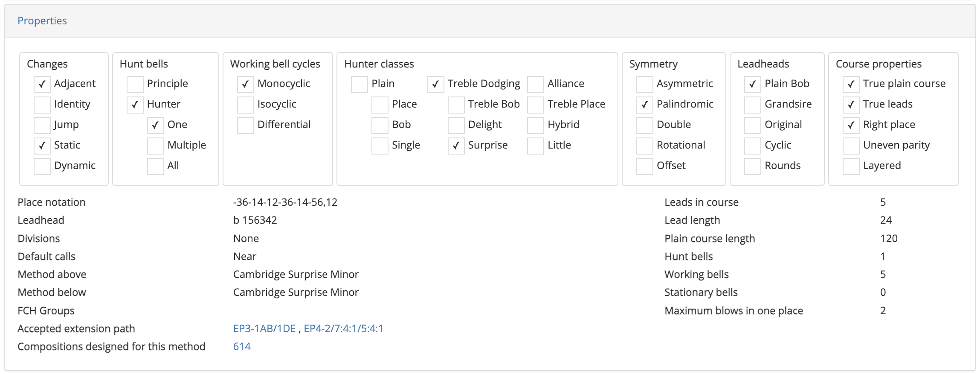This screenshot has width=980, height=374.
Task: Check the Treble Bob checkbox
Action: tap(456, 105)
